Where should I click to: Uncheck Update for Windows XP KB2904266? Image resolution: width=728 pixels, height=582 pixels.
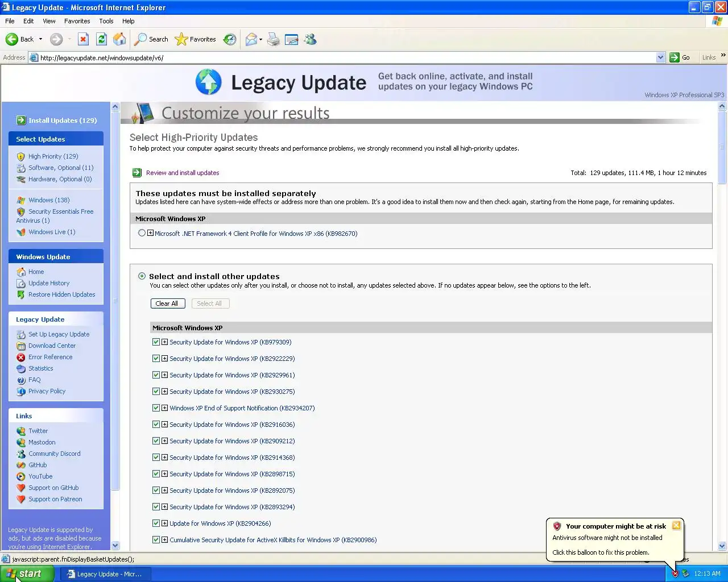tap(156, 523)
